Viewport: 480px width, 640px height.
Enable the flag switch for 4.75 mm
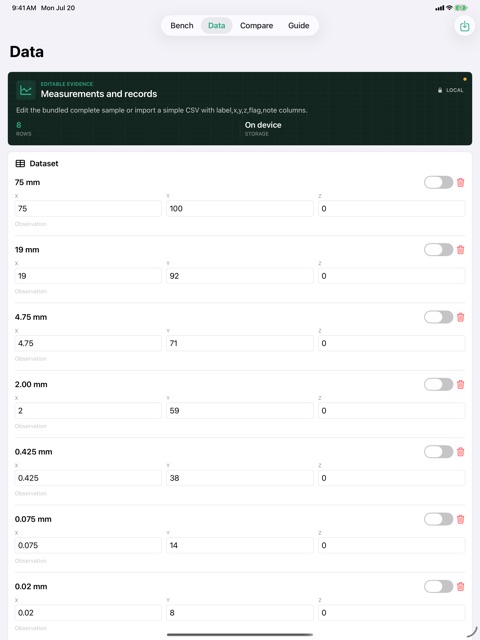tap(438, 317)
